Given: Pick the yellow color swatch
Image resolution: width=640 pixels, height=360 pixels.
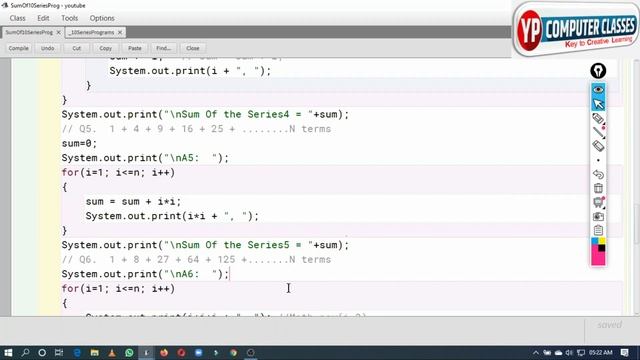Looking at the screenshot, I should pos(602,241).
